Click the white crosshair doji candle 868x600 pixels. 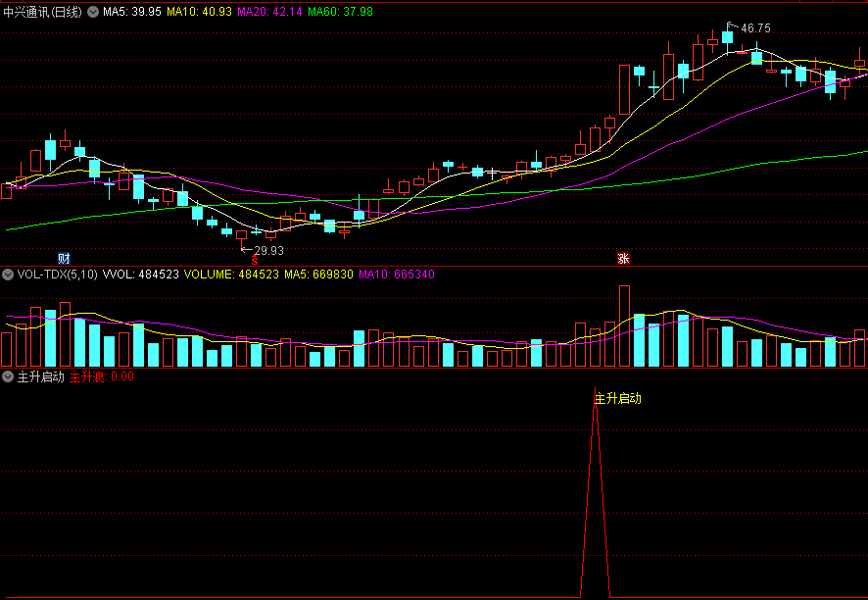pyautogui.click(x=492, y=174)
